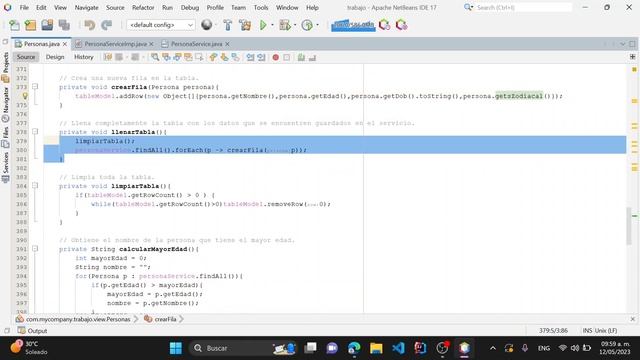Image resolution: width=640 pixels, height=360 pixels.
Task: Open the Run Project dropdown arrow
Action: point(272,25)
